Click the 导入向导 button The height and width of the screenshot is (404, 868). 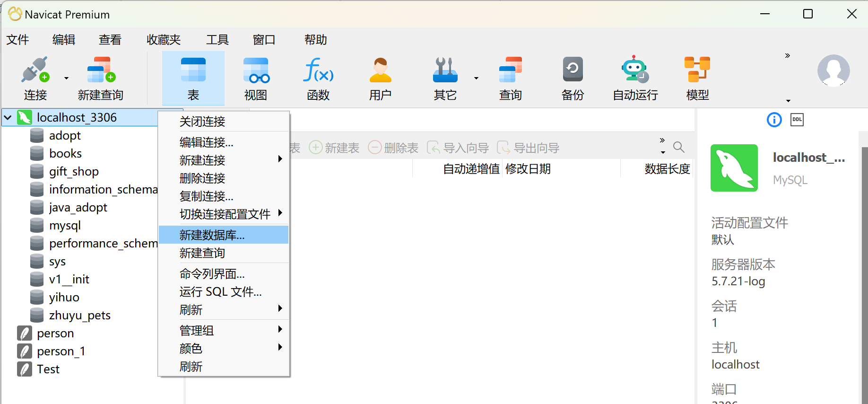pyautogui.click(x=458, y=148)
